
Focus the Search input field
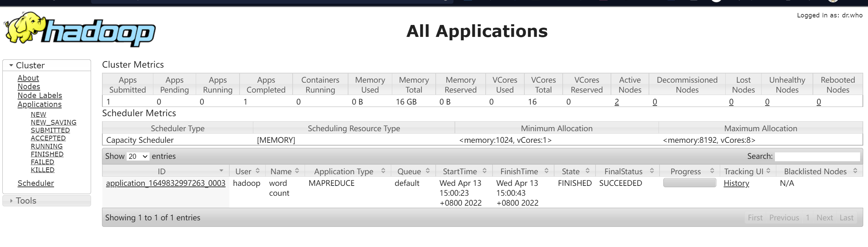click(x=817, y=156)
